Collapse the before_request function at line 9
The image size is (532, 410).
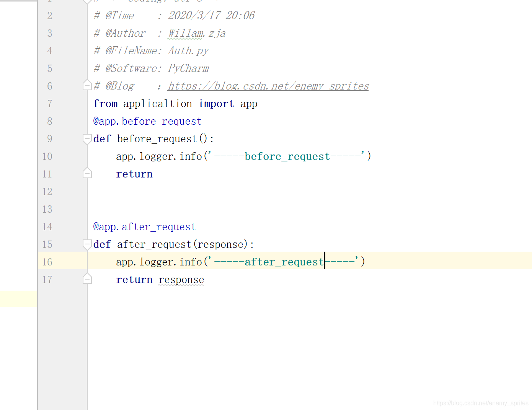pyautogui.click(x=87, y=139)
